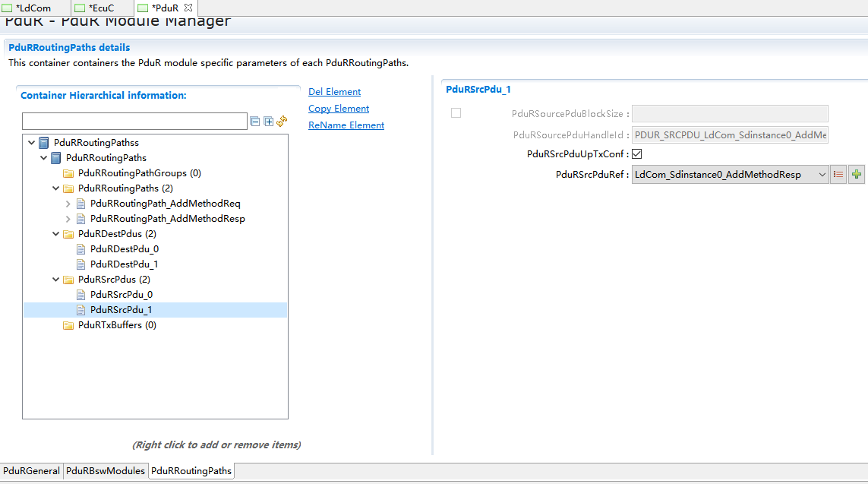Enable the PduRSourcePduBlockSize checkbox
Viewport: 868px width, 484px height.
pyautogui.click(x=456, y=113)
